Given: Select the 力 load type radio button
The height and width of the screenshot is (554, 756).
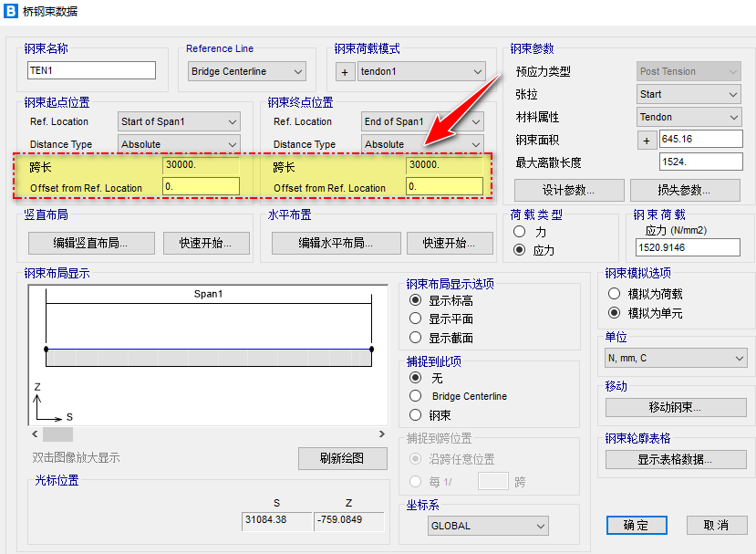Looking at the screenshot, I should click(x=520, y=233).
